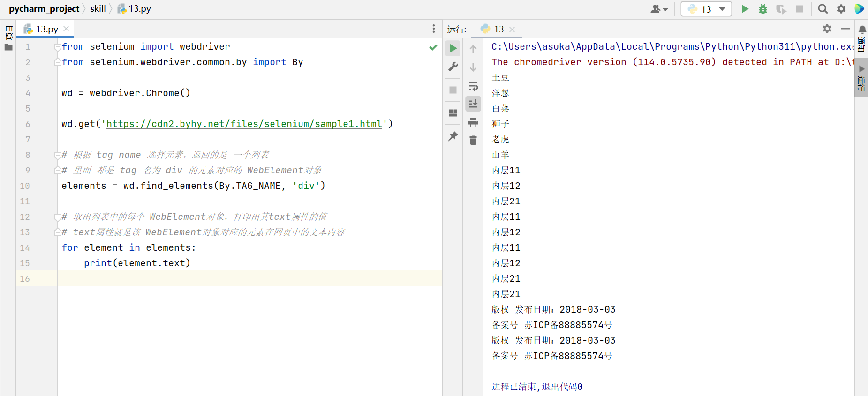Open the run configuration selector showing 13
The image size is (868, 396).
point(706,9)
